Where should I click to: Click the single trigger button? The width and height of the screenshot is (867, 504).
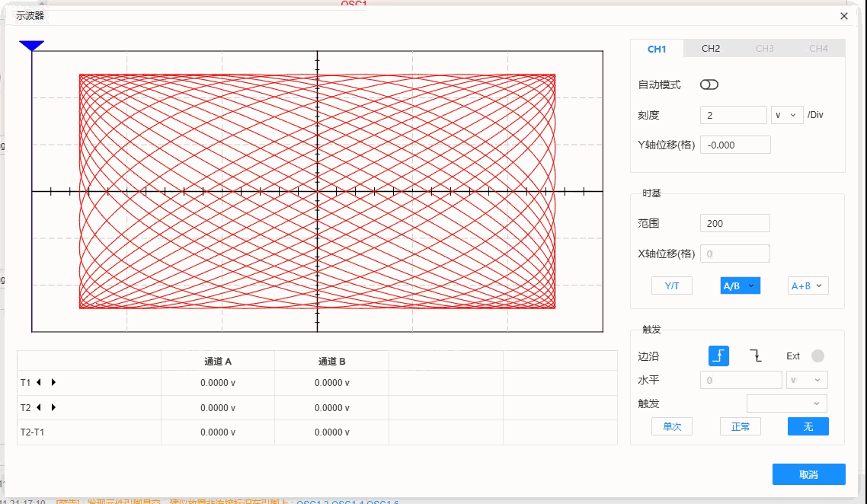pos(671,426)
